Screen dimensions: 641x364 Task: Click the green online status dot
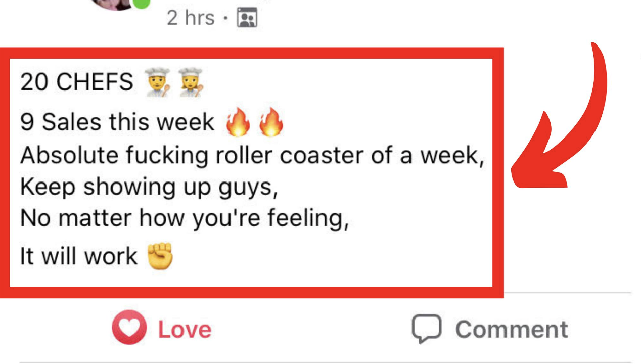[142, 3]
